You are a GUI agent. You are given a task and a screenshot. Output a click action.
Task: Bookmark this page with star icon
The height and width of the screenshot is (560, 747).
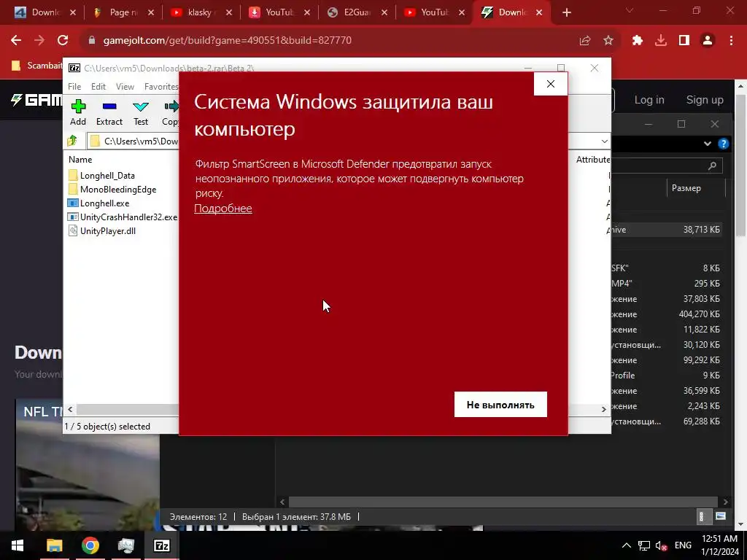coord(608,41)
